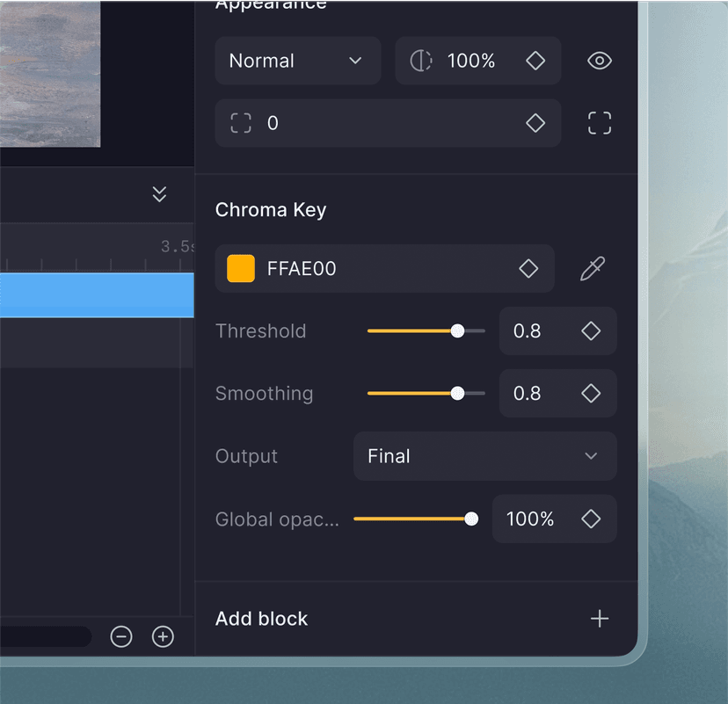Select the blue clip on timeline
This screenshot has width=728, height=704.
(97, 295)
